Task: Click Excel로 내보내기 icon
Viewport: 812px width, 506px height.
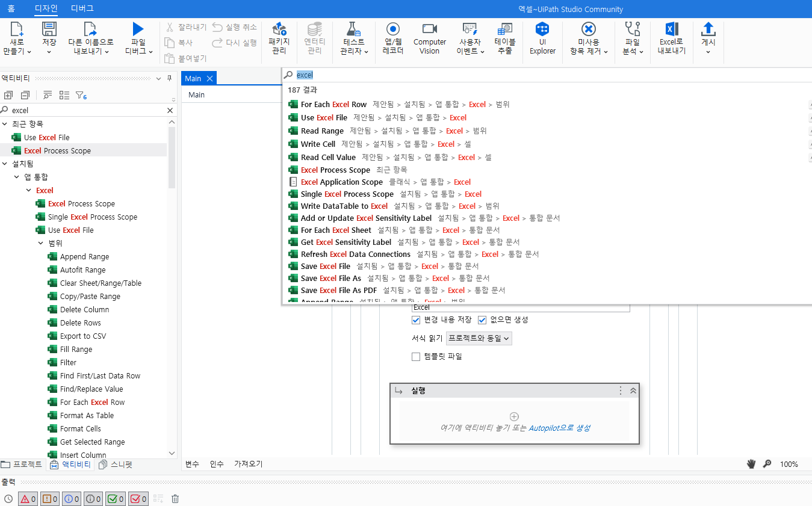Action: pos(671,29)
